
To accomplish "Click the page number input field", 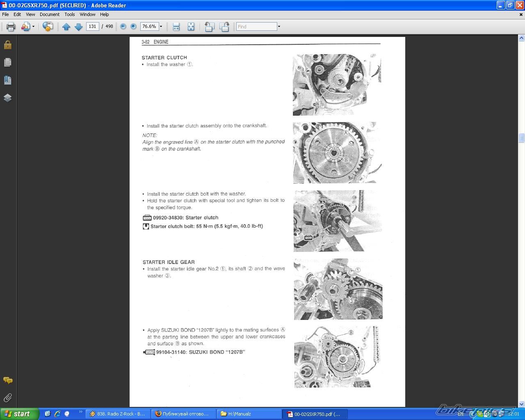I will [92, 27].
